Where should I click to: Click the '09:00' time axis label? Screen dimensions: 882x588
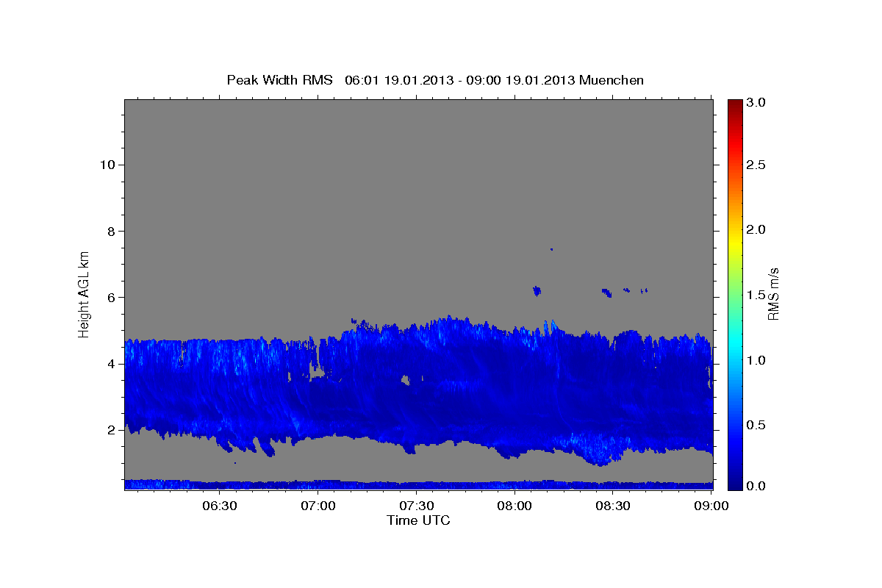pos(711,506)
